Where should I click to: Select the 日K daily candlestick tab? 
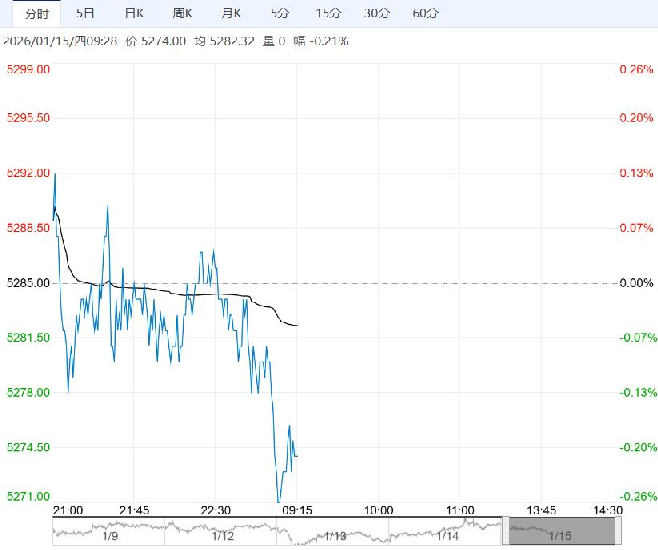tap(134, 13)
